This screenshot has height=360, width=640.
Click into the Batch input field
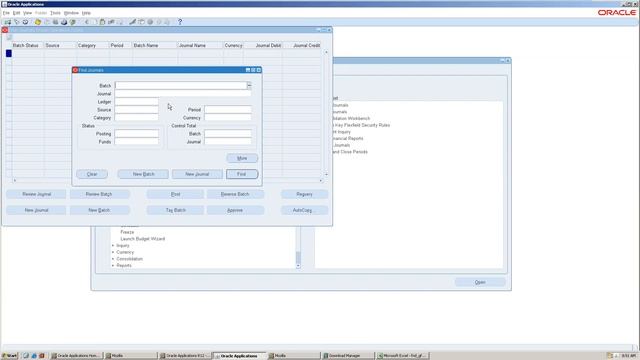click(x=181, y=85)
